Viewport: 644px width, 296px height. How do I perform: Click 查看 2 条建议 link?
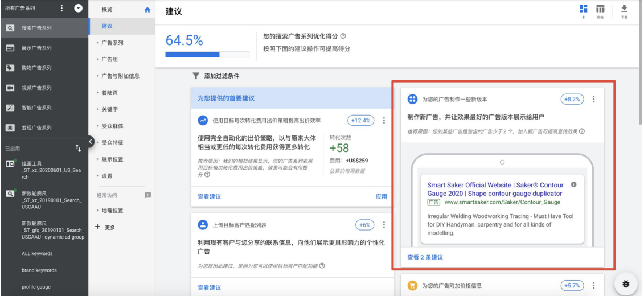point(425,257)
